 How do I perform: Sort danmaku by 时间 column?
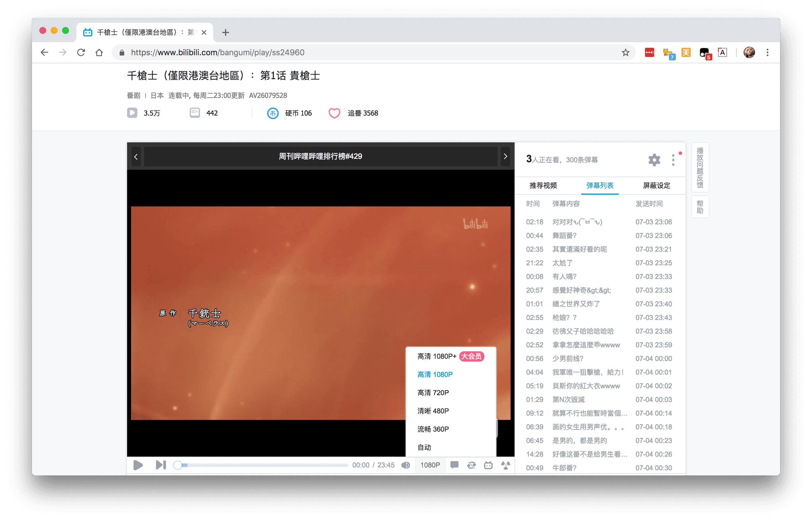533,204
